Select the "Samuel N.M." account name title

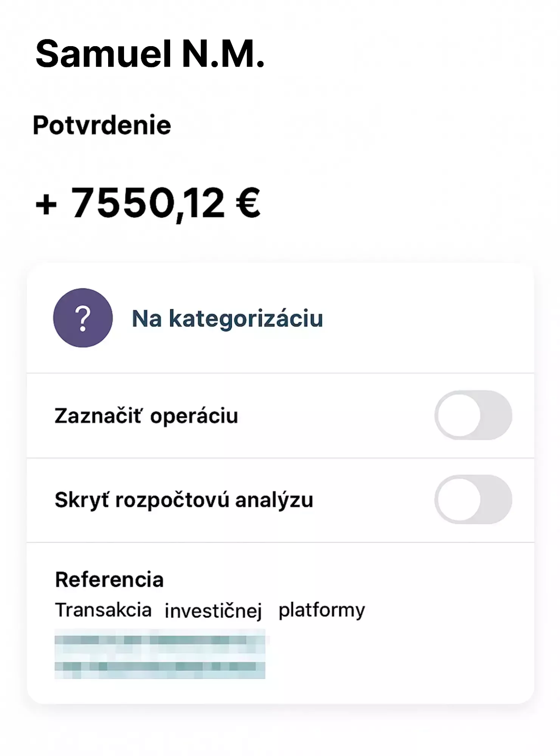pyautogui.click(x=150, y=54)
